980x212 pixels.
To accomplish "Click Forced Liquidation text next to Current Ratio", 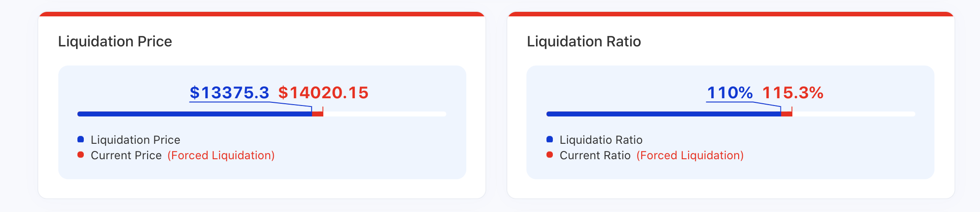I will [690, 156].
